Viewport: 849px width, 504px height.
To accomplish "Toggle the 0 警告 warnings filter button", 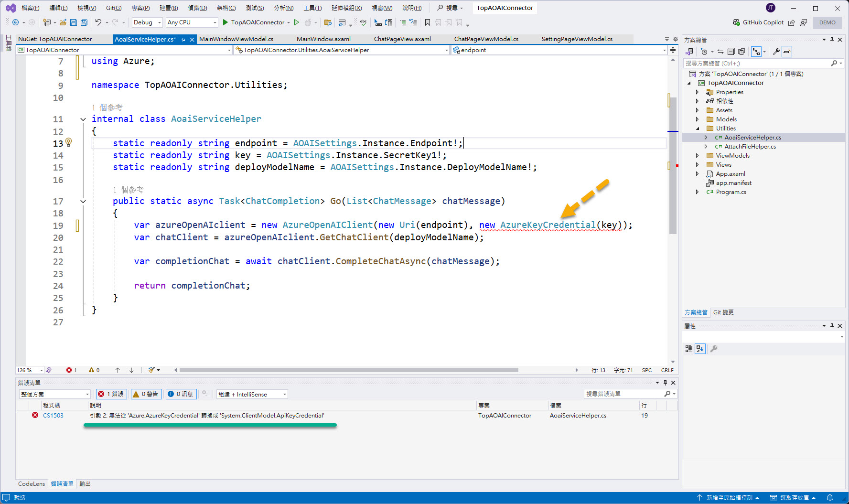I will coord(146,394).
